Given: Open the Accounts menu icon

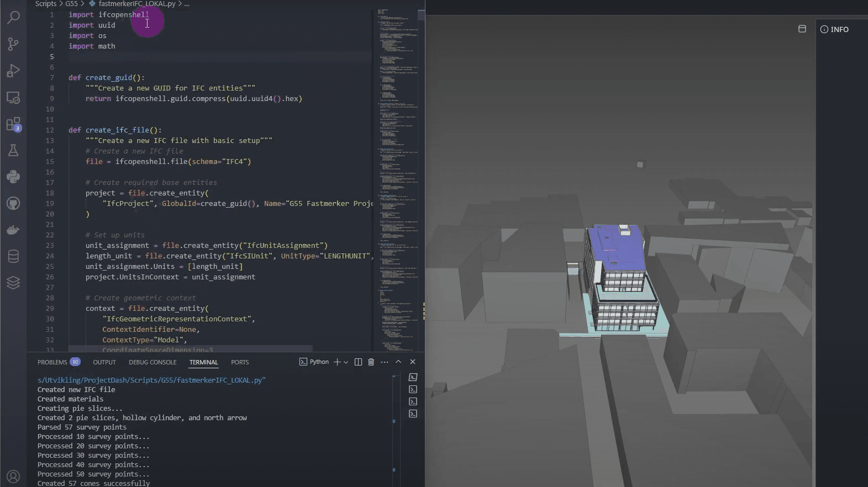Looking at the screenshot, I should coord(13,477).
